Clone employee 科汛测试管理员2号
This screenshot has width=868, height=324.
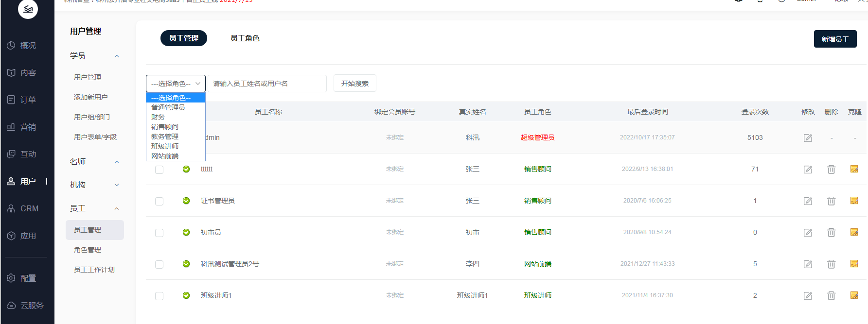pyautogui.click(x=854, y=263)
